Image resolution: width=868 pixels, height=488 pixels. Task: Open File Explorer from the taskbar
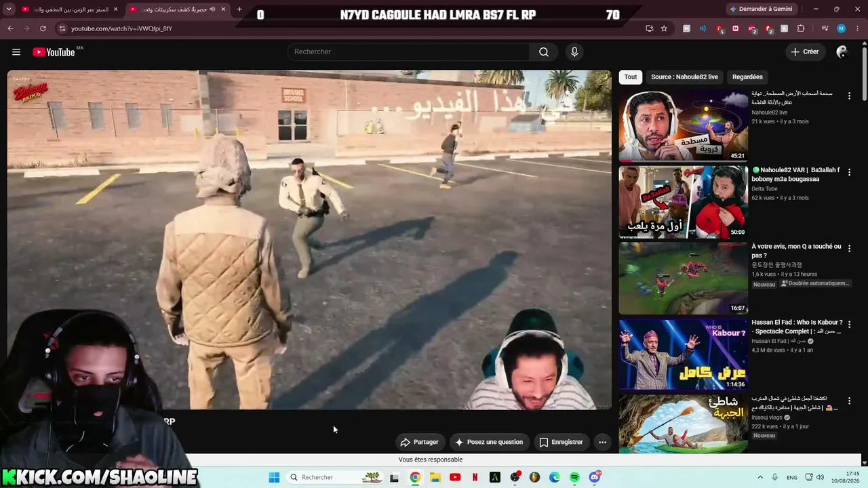click(x=435, y=477)
